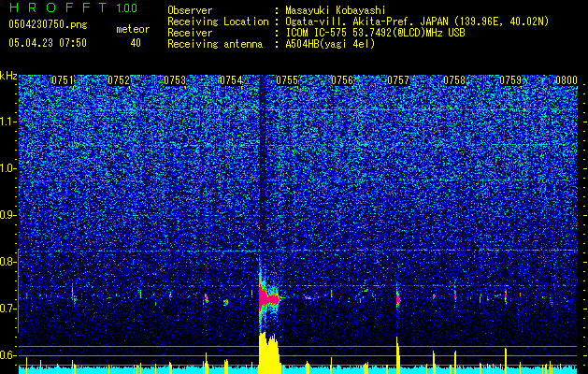Click the meteor count value 40
The image size is (588, 374).
[136, 43]
